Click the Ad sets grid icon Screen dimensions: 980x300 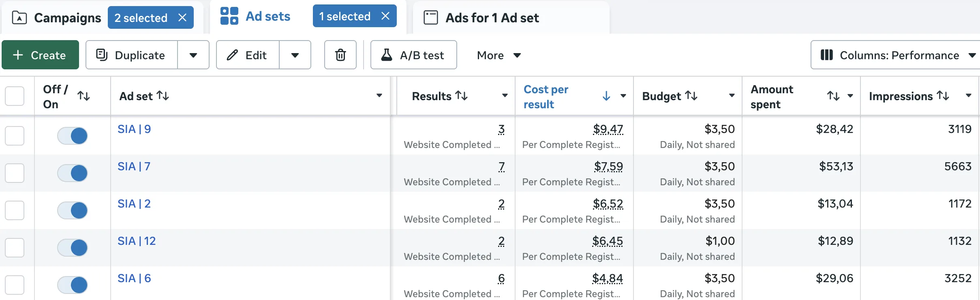point(229,16)
